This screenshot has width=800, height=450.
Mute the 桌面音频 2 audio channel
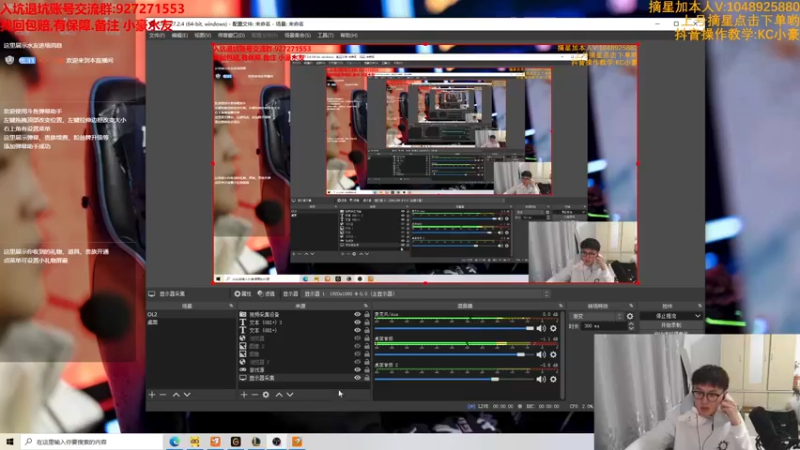coord(541,379)
